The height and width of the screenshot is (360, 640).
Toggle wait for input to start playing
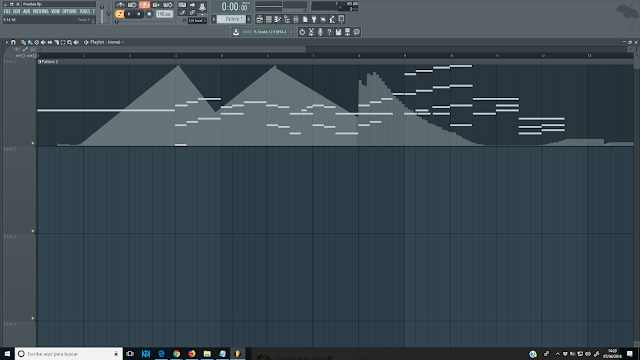click(132, 5)
